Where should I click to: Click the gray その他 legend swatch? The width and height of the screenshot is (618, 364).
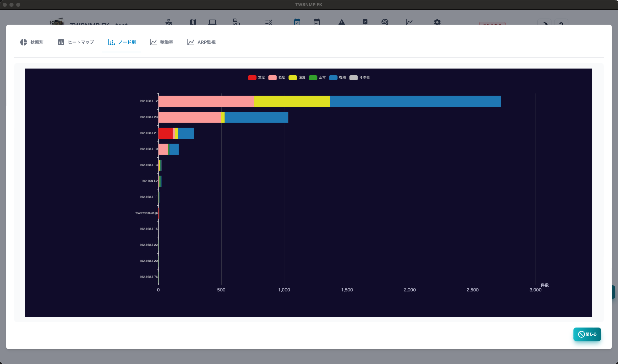353,78
